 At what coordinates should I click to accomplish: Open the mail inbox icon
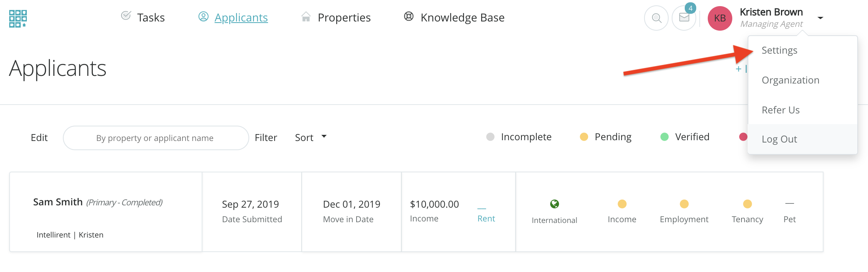pyautogui.click(x=684, y=18)
